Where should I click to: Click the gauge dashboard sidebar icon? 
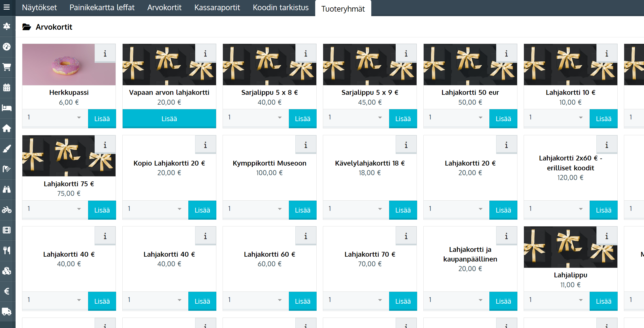tap(7, 46)
